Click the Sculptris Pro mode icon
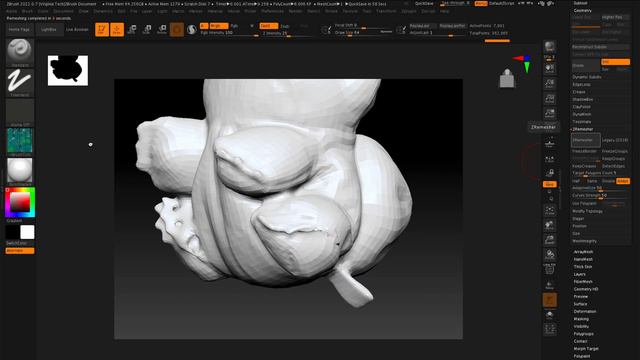Image resolution: width=640 pixels, height=360 pixels. pos(191,29)
